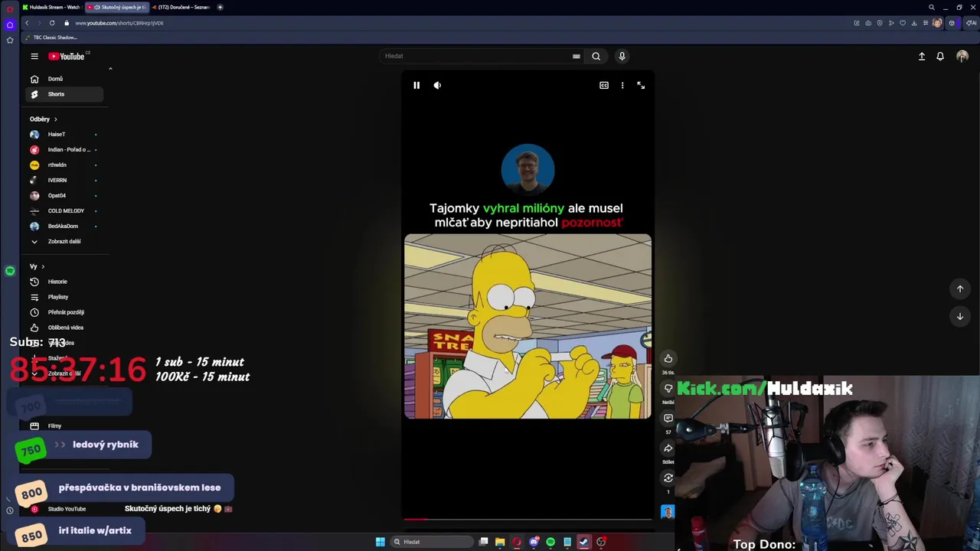Mute the Short's volume speaker icon
The width and height of the screenshot is (980, 551).
[437, 85]
